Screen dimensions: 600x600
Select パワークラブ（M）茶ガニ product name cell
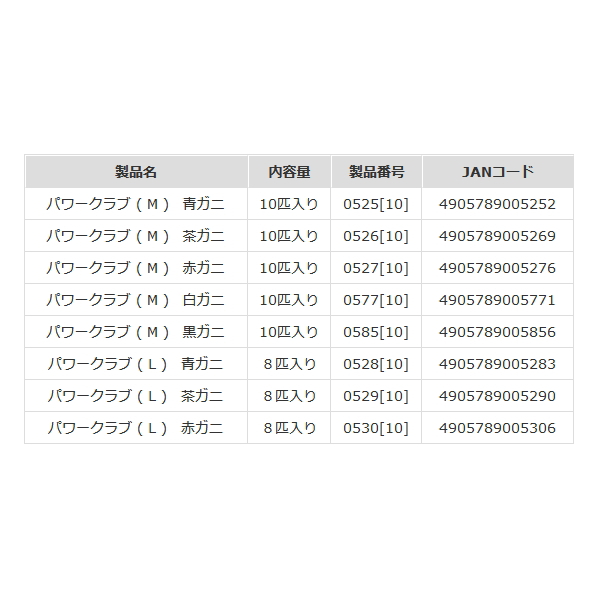tap(136, 236)
